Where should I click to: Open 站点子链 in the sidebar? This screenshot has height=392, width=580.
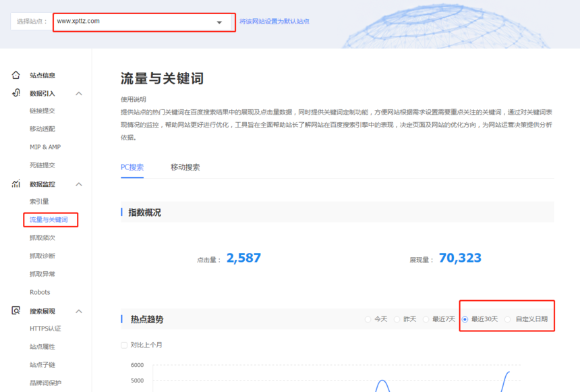pos(42,364)
